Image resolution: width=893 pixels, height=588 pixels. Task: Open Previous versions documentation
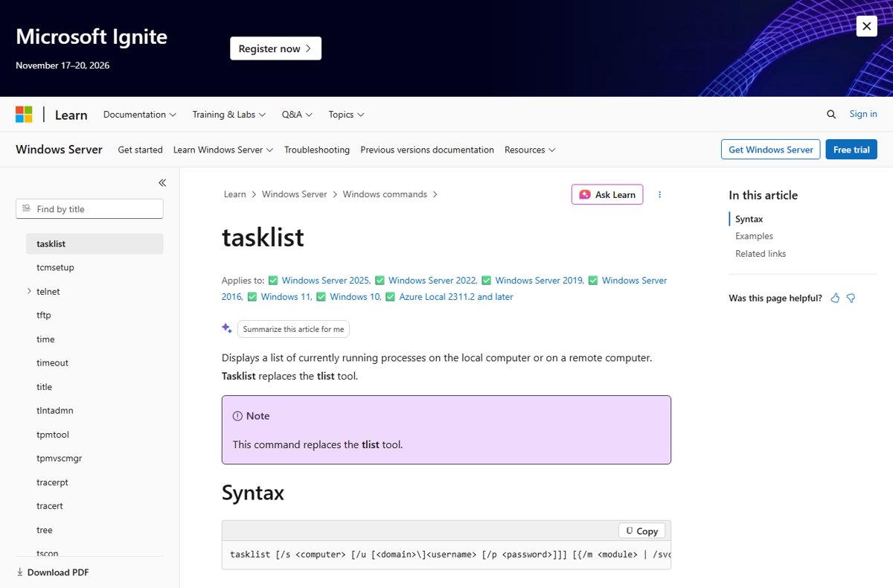coord(427,150)
